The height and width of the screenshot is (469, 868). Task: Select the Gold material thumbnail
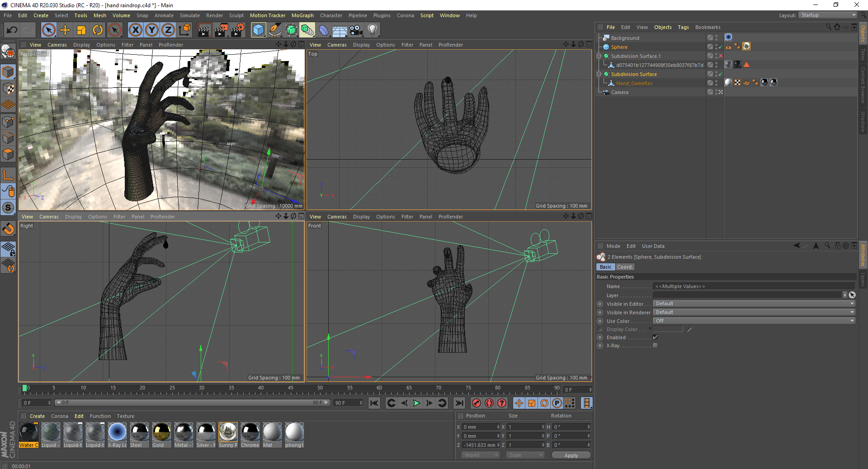point(161,435)
